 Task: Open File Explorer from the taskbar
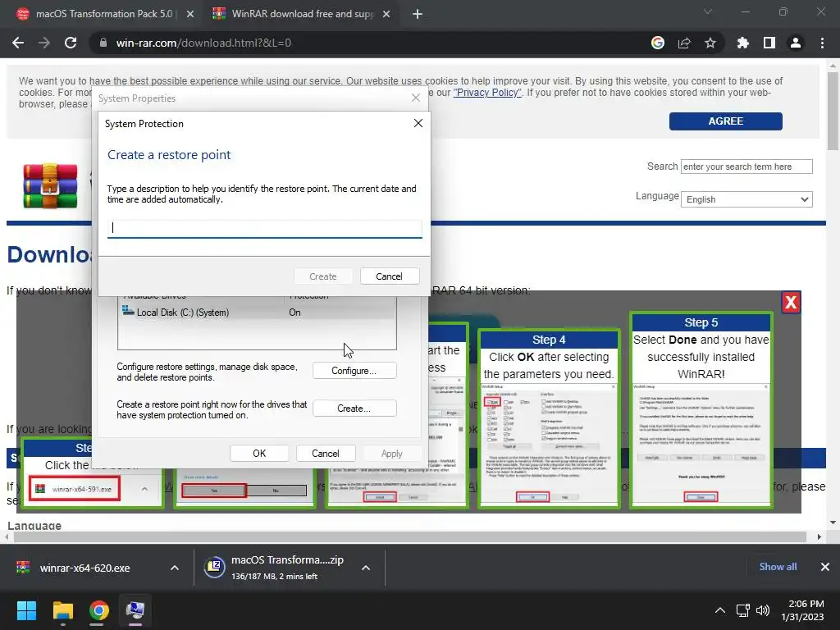pos(62,610)
